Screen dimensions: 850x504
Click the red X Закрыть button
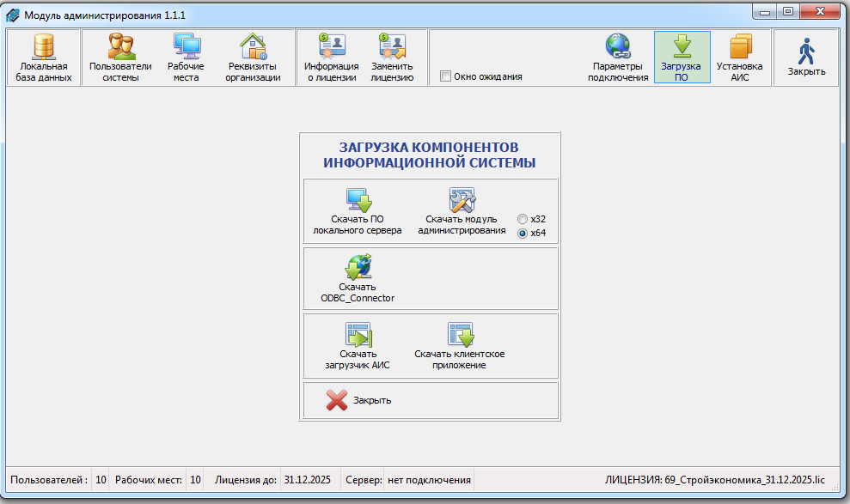[x=358, y=401]
